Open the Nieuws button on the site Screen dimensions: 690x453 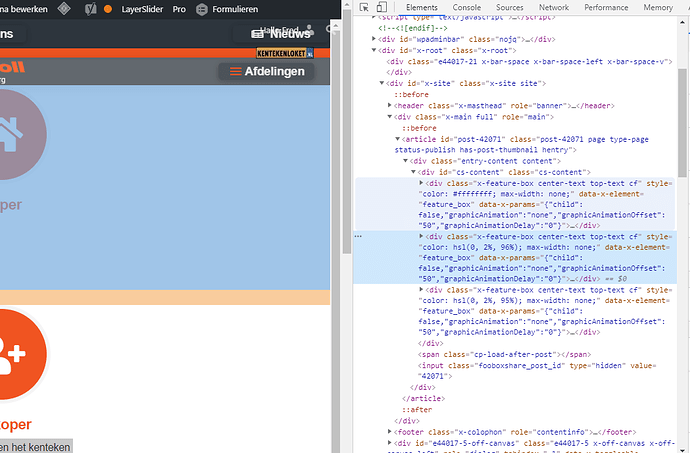click(282, 33)
